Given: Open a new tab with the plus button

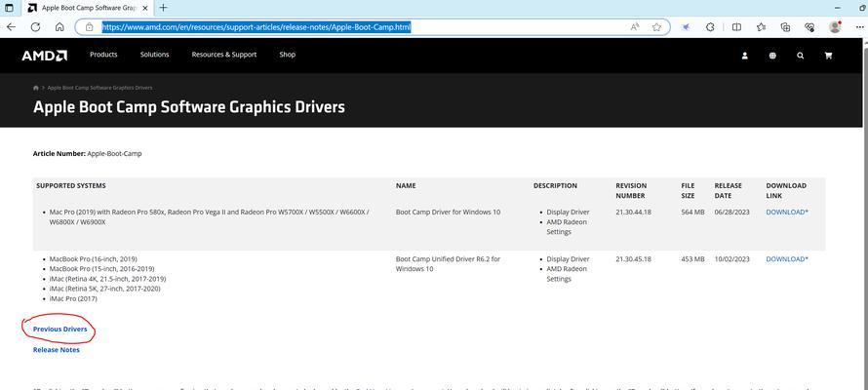Looking at the screenshot, I should (x=163, y=8).
